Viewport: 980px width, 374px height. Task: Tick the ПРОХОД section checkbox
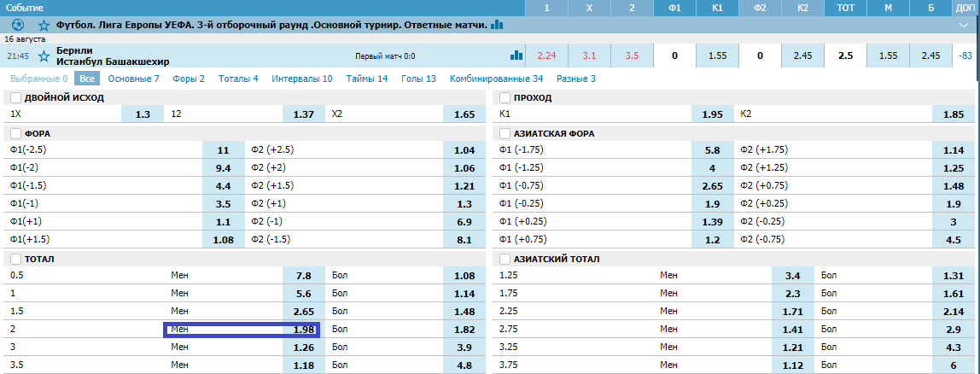(505, 98)
